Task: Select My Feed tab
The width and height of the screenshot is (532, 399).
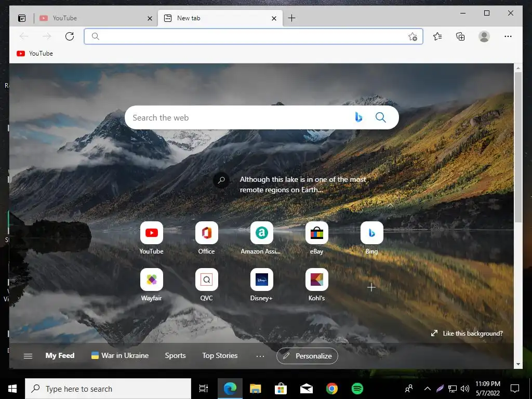Action: point(60,355)
